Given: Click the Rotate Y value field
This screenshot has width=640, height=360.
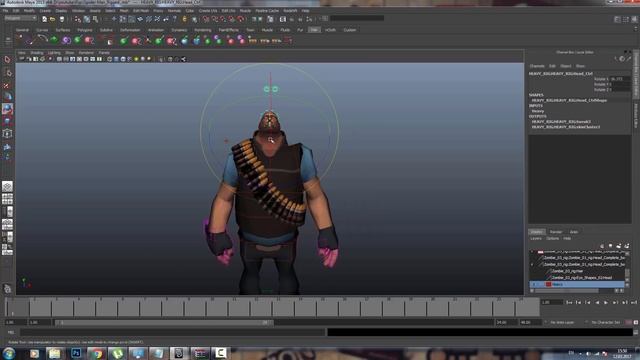Looking at the screenshot, I should click(x=620, y=84).
